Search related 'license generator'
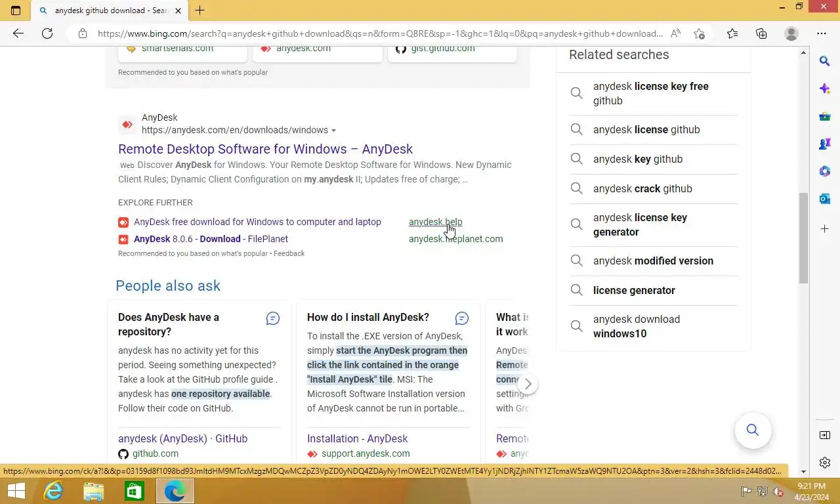Image resolution: width=840 pixels, height=504 pixels. pyautogui.click(x=653, y=290)
